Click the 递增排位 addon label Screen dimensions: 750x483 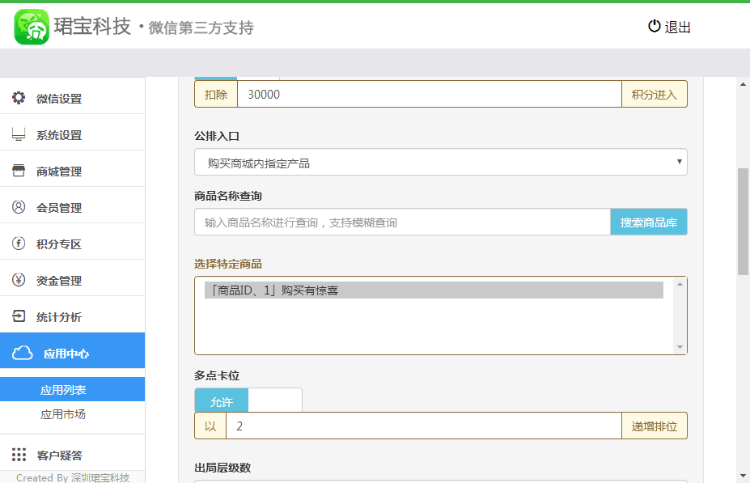[x=654, y=426]
